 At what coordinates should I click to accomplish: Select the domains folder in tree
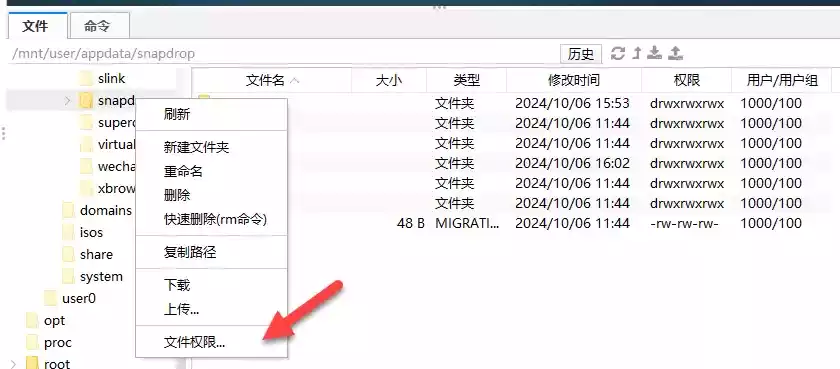[x=106, y=210]
